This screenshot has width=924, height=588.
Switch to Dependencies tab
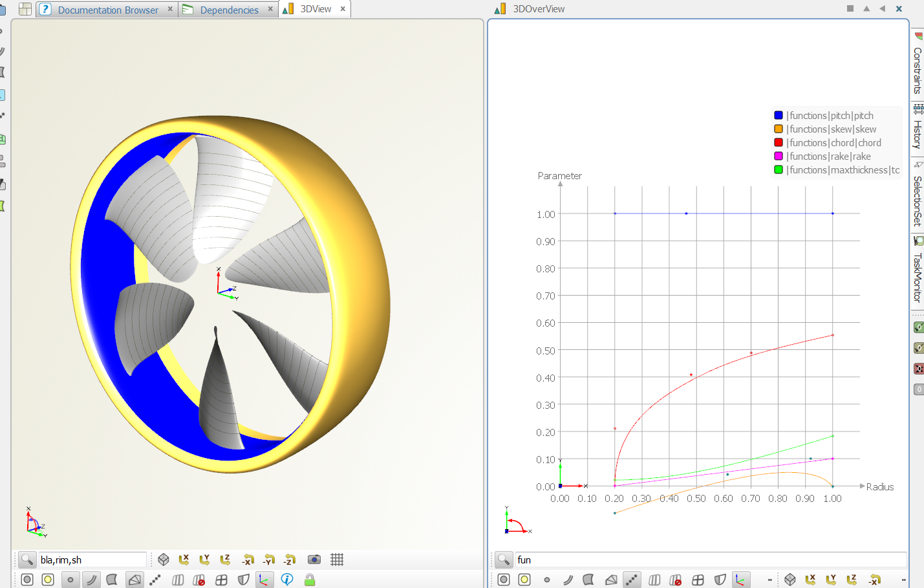coord(229,10)
